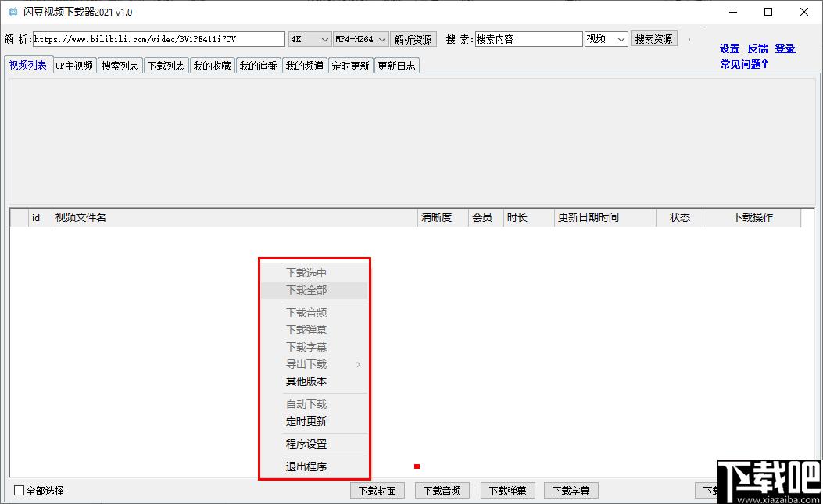This screenshot has width=823, height=504.
Task: Choose 定时更新 in the context menu
Action: (x=314, y=422)
